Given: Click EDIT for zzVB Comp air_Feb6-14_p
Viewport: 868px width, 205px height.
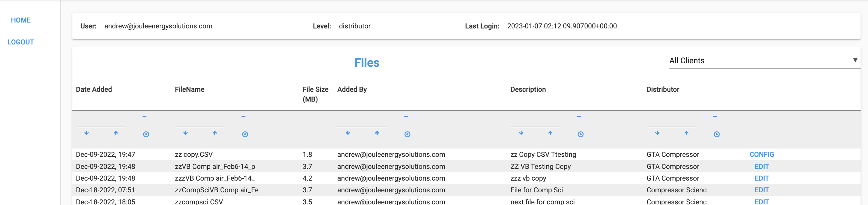Looking at the screenshot, I should (x=762, y=167).
